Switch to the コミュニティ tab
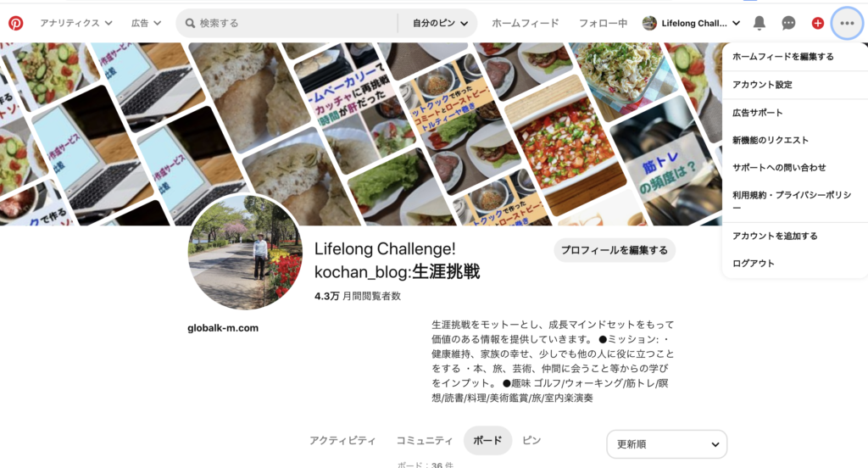The image size is (868, 468). click(x=424, y=440)
